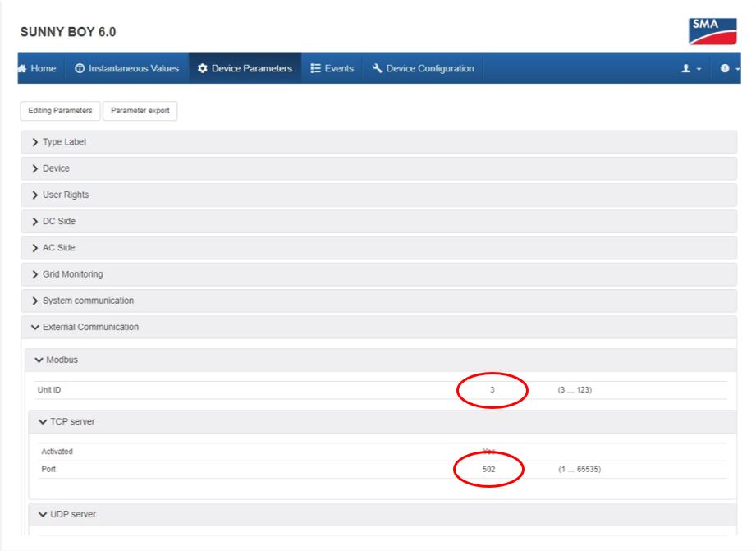Click the SMA logo
The height and width of the screenshot is (551, 756).
coord(712,31)
